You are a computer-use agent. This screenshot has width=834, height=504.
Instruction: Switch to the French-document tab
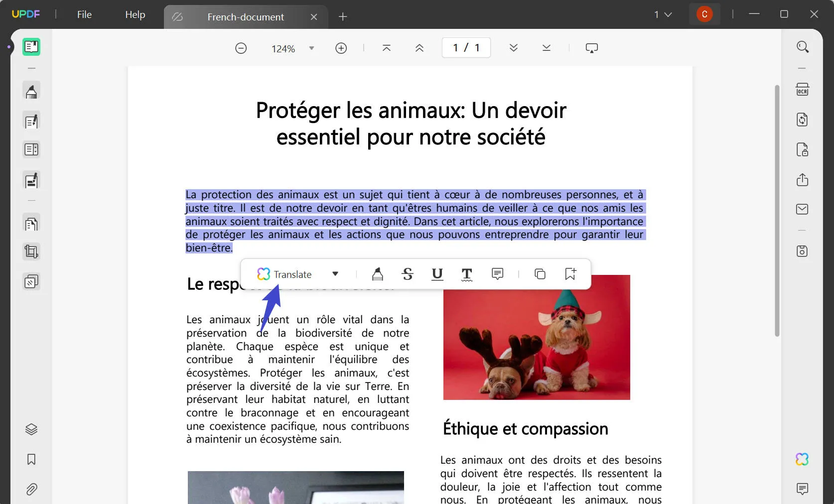coord(246,16)
